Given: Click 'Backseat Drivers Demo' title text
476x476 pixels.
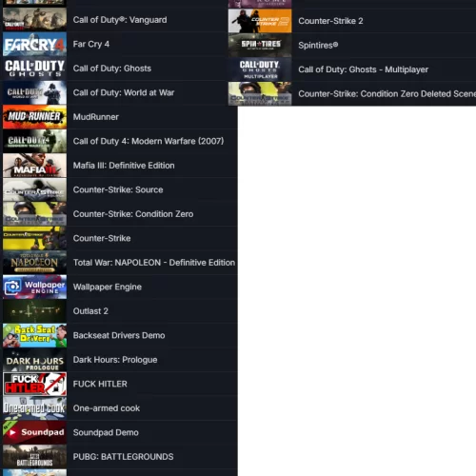Looking at the screenshot, I should coord(119,335).
